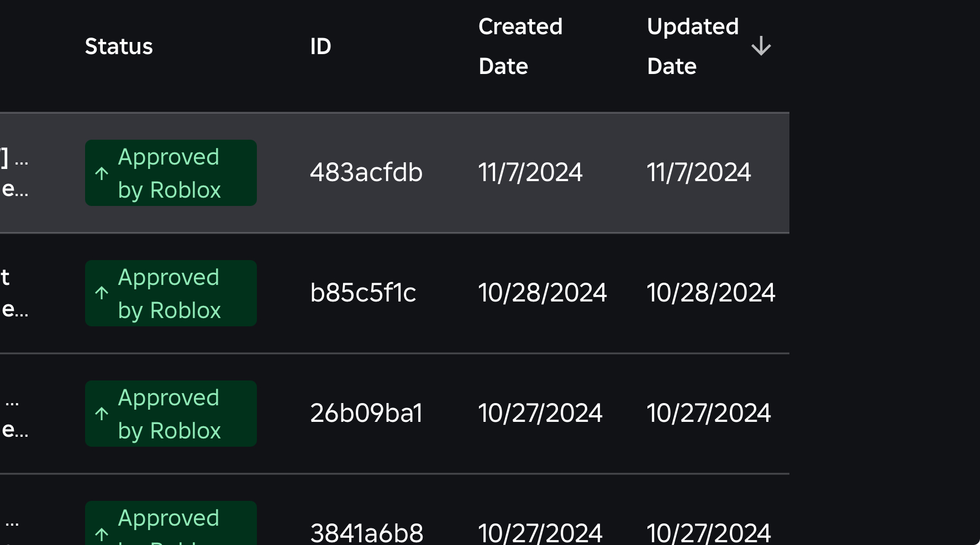The width and height of the screenshot is (980, 545).
Task: Sort by the ID column header
Action: [320, 46]
